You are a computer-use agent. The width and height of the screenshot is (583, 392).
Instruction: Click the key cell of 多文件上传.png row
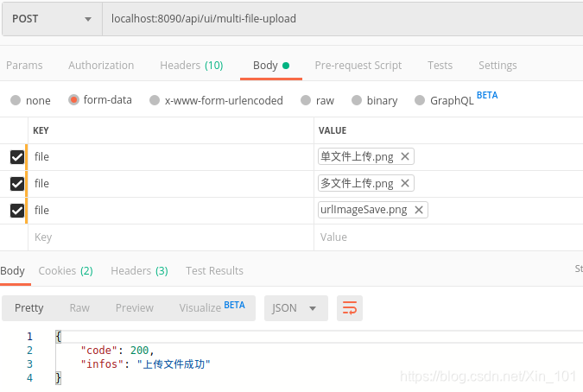pyautogui.click(x=171, y=184)
